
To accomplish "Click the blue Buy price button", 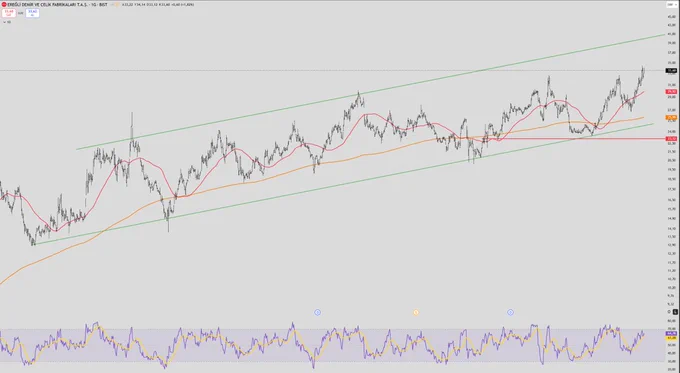I will [x=32, y=13].
